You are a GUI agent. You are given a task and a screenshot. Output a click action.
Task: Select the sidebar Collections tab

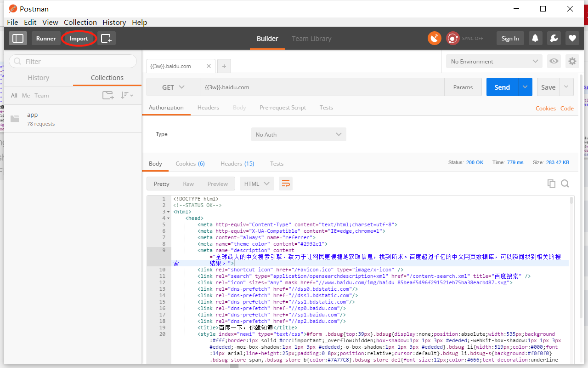pos(107,78)
